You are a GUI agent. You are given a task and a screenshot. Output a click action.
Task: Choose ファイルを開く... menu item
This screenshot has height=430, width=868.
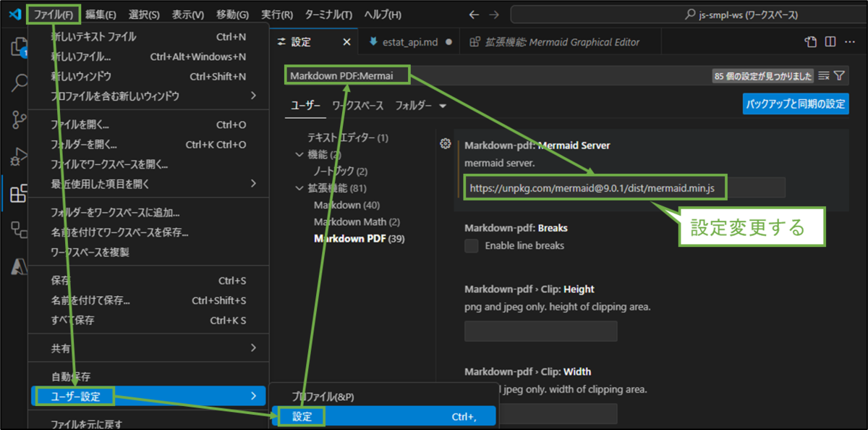tap(150, 125)
